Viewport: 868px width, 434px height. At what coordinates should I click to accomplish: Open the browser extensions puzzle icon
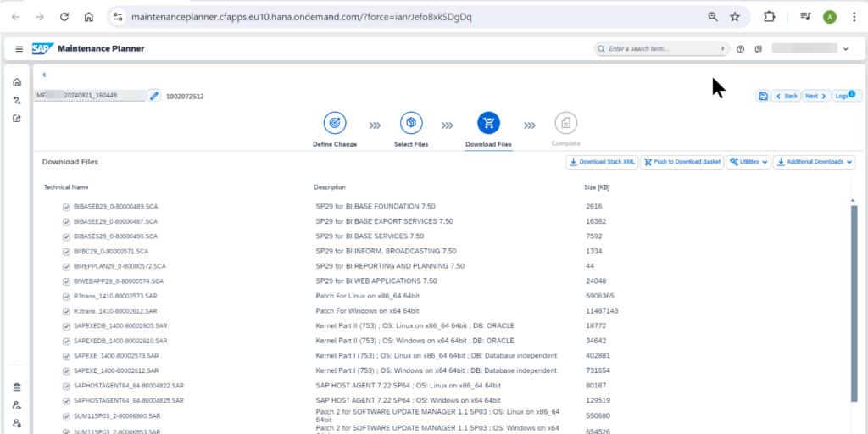point(769,17)
